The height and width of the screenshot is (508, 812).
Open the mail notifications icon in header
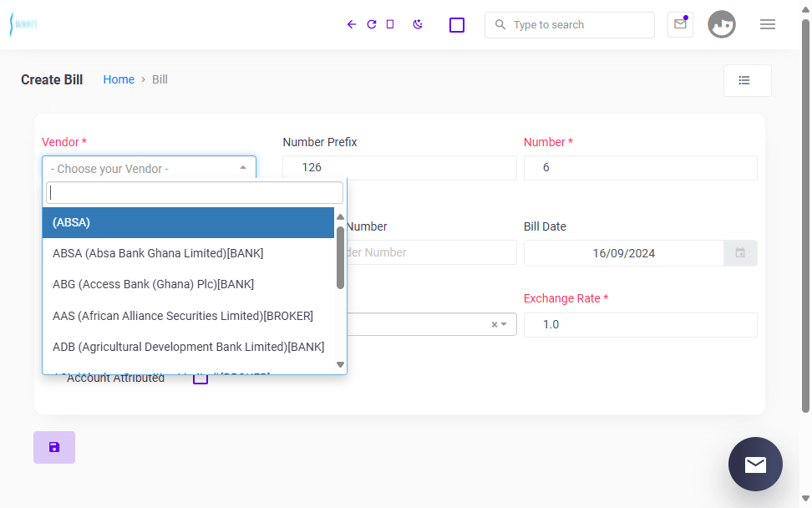coord(681,24)
